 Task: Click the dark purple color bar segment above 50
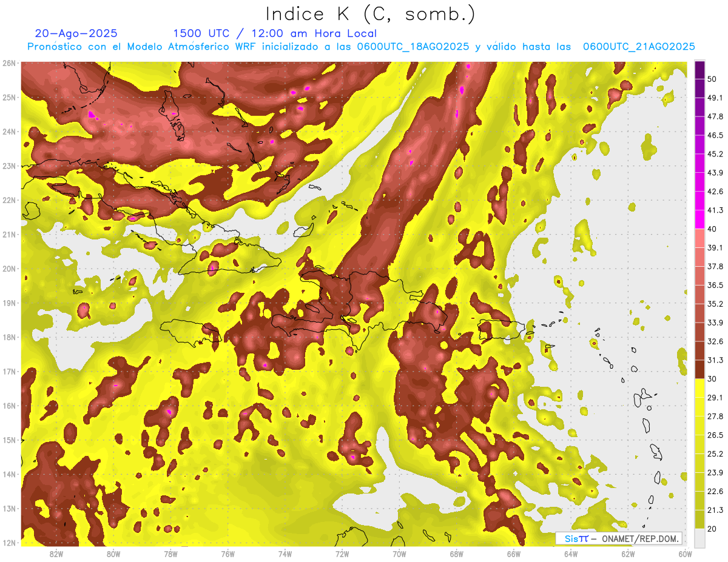pos(699,70)
